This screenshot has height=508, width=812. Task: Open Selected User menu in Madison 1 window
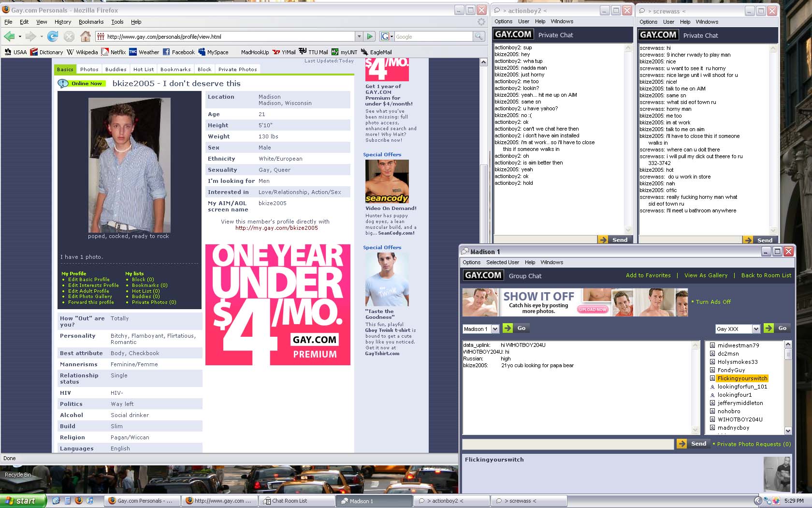503,262
